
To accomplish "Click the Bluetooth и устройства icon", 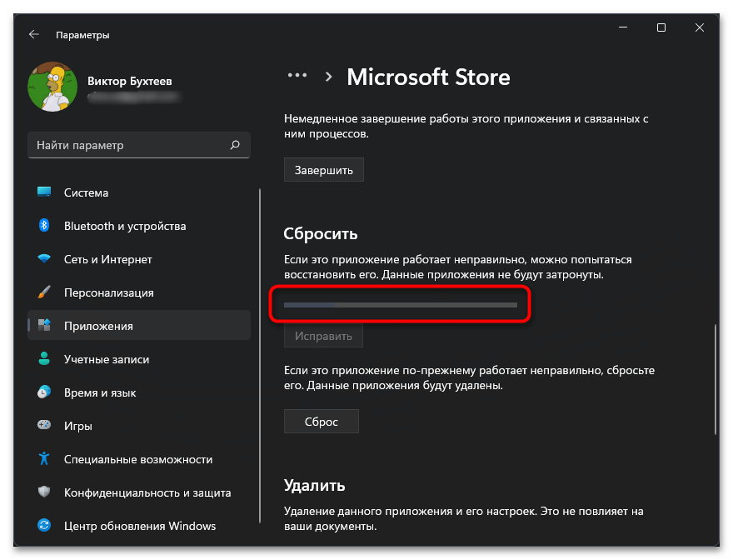I will (45, 226).
